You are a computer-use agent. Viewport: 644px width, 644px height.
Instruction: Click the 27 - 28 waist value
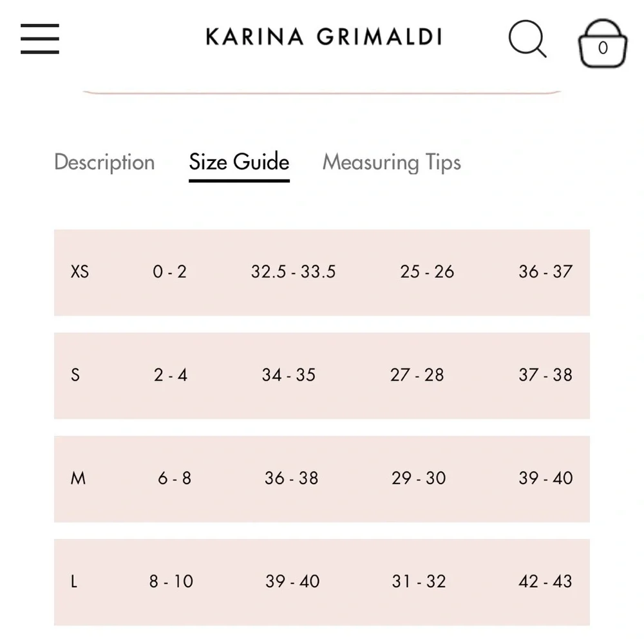click(417, 375)
